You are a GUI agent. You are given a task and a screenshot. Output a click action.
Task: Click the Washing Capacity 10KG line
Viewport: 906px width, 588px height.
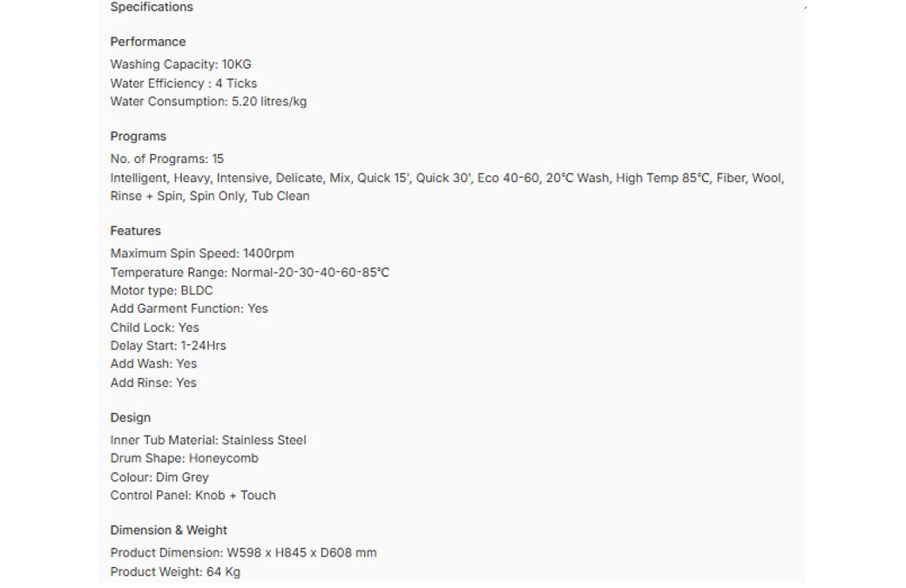point(181,64)
